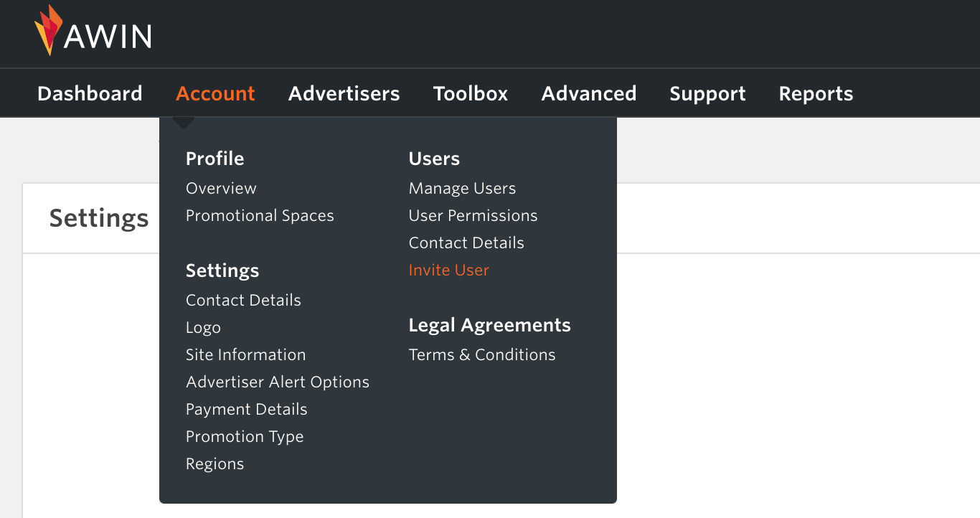Screen dimensions: 980x518
Task: Open the Dashboard menu item
Action: coord(90,93)
